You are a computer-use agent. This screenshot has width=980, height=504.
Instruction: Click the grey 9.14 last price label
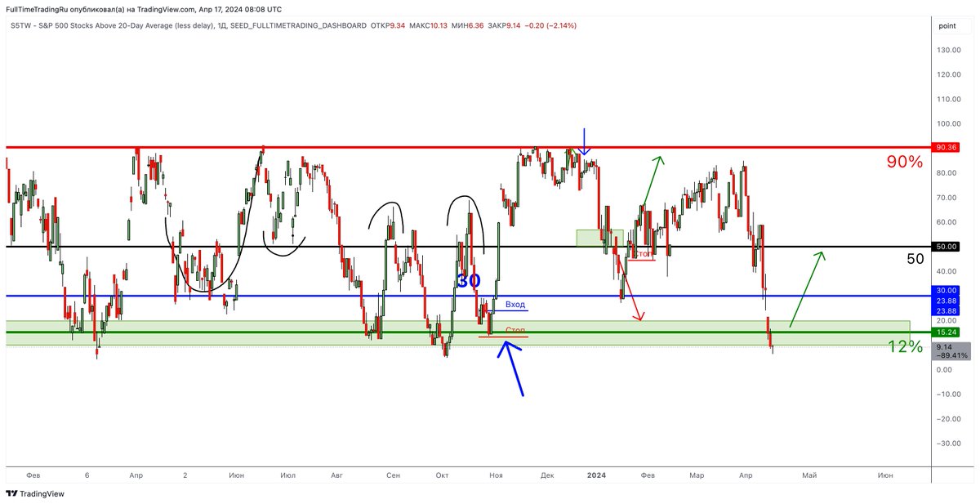(952, 351)
